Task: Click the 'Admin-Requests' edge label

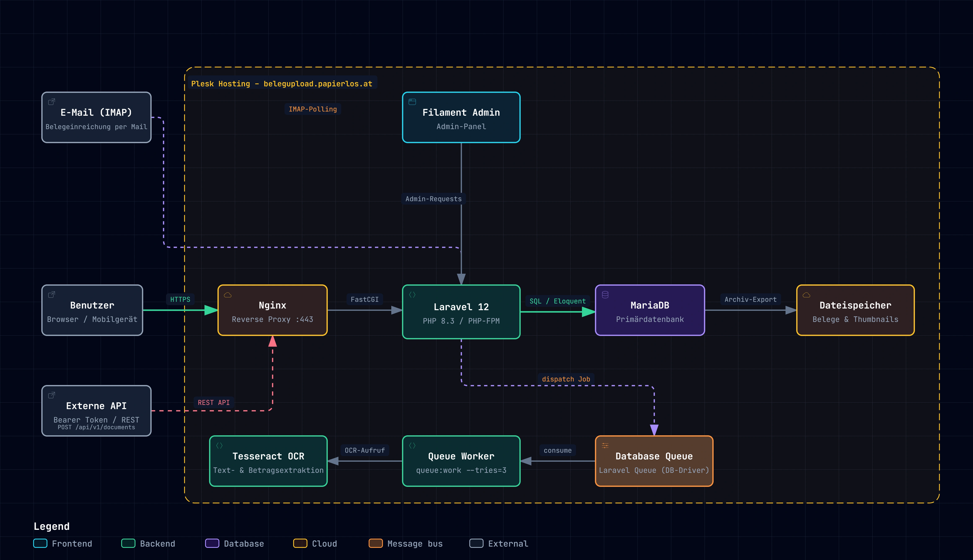Action: click(433, 199)
